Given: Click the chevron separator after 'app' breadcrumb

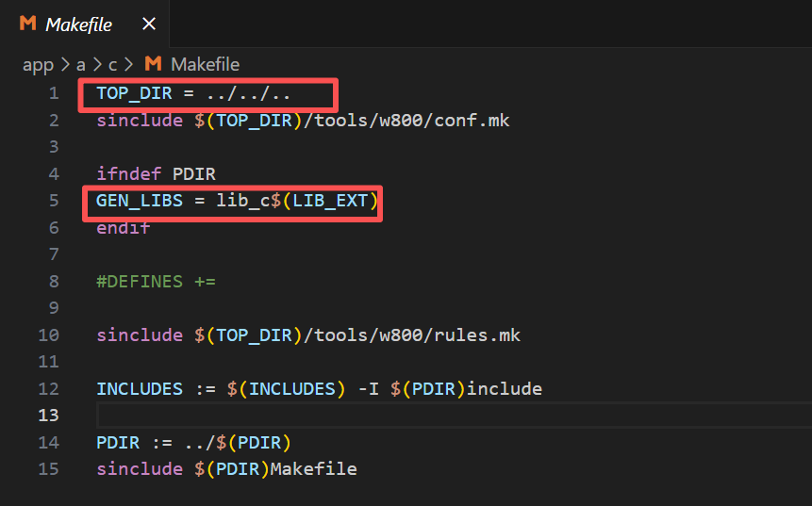Looking at the screenshot, I should click(62, 65).
